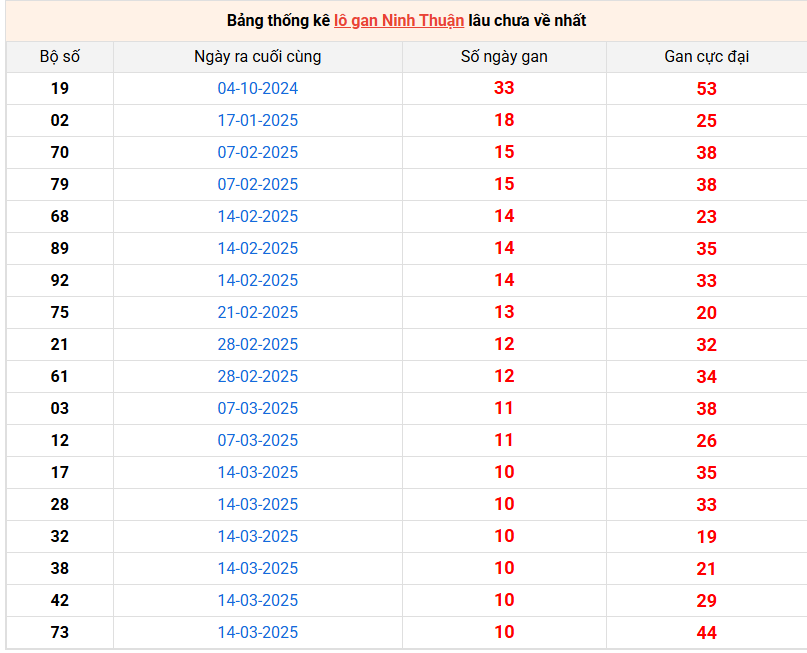Click the date 14-02-2025 for number 68
807x653 pixels.
(257, 216)
